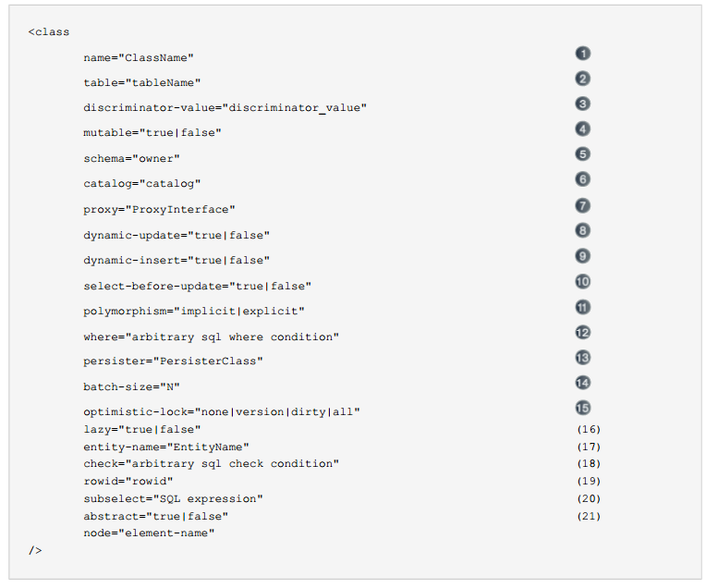Click the node="element-name" attribute
This screenshot has width=718, height=588.
click(x=149, y=533)
